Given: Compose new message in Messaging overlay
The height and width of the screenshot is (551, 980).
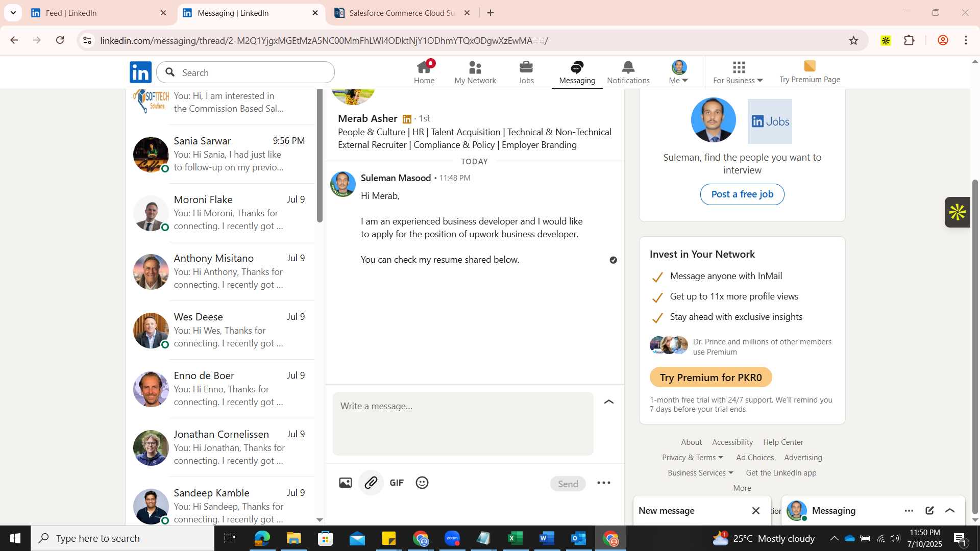Looking at the screenshot, I should pos(929,511).
